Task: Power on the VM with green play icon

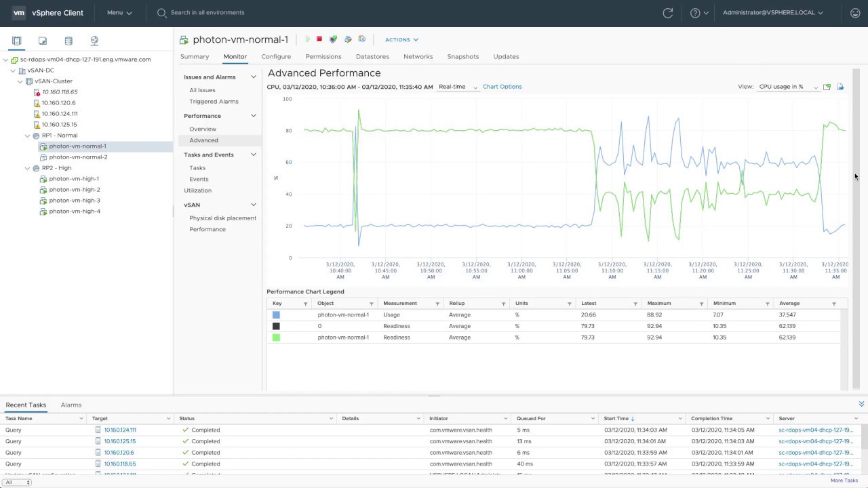Action: tap(307, 39)
